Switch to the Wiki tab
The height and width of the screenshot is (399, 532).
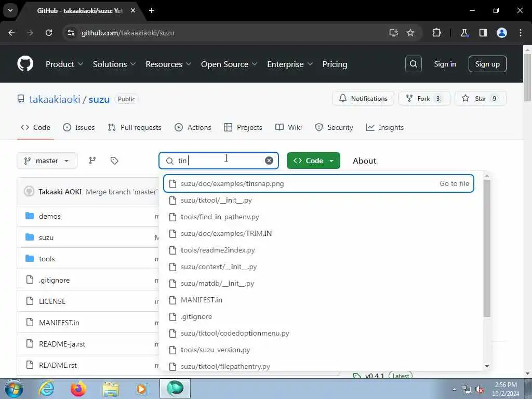coord(288,127)
